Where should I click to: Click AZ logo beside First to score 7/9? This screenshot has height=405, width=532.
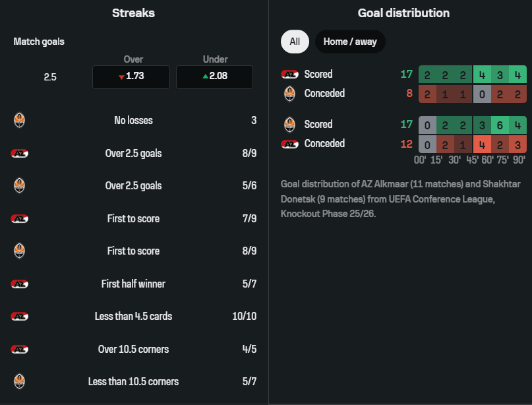(x=20, y=219)
